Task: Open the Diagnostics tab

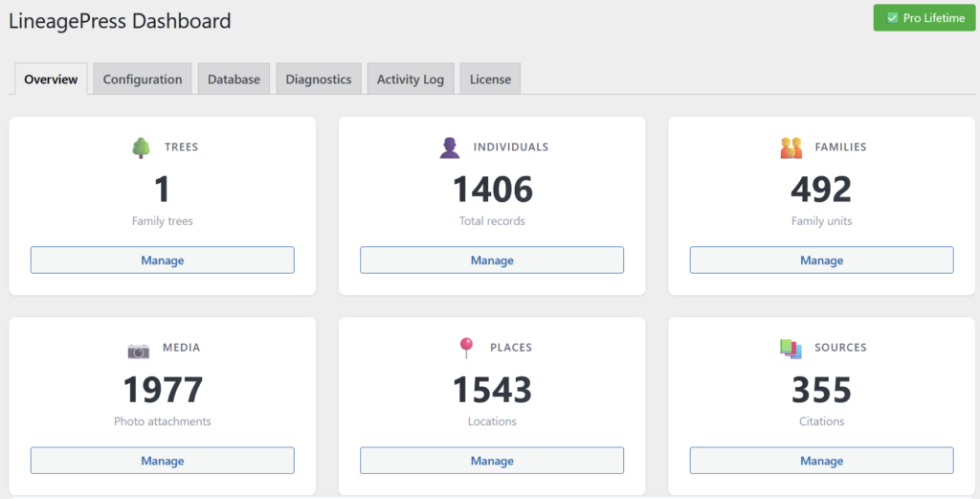Action: click(319, 79)
